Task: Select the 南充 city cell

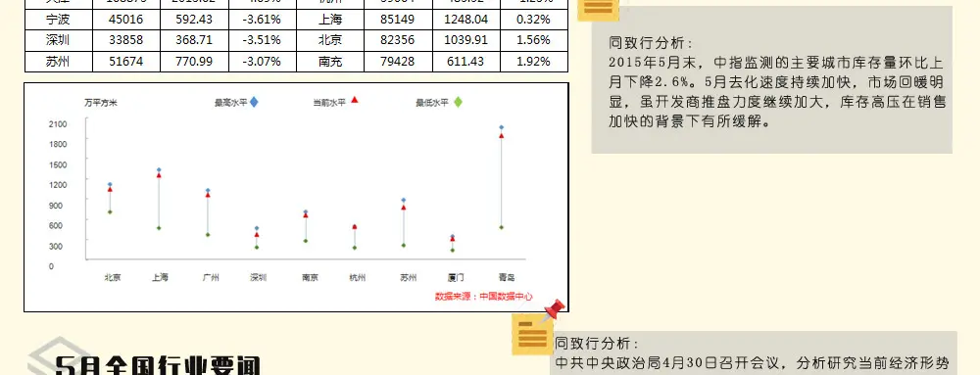Action: tap(330, 61)
